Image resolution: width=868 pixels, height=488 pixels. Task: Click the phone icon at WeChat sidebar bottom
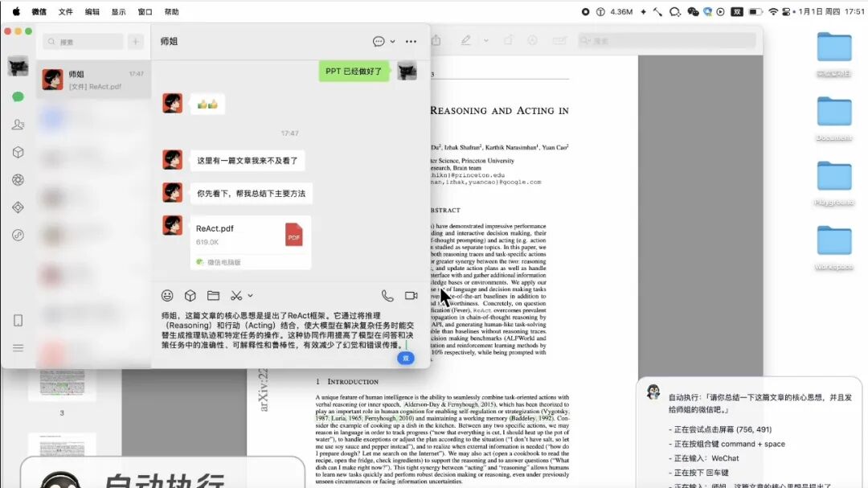[18, 321]
